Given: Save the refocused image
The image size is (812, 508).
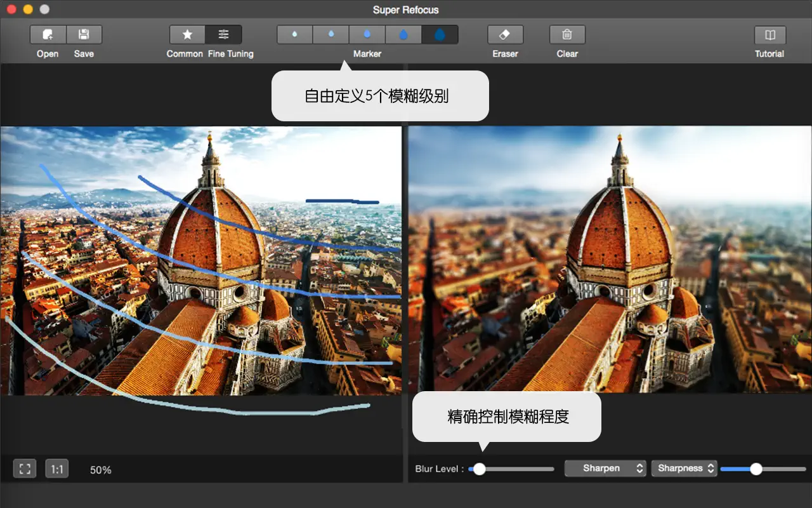Looking at the screenshot, I should pyautogui.click(x=84, y=34).
